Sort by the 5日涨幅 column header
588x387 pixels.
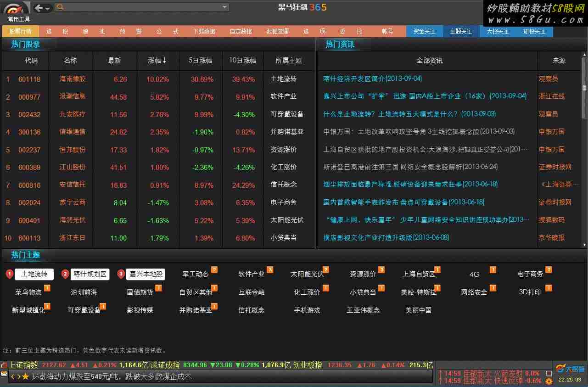click(201, 61)
